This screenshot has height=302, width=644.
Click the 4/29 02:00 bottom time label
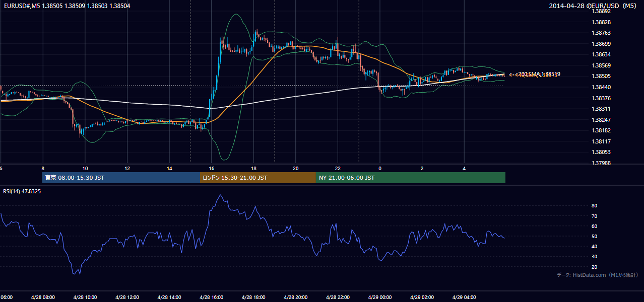point(422,297)
